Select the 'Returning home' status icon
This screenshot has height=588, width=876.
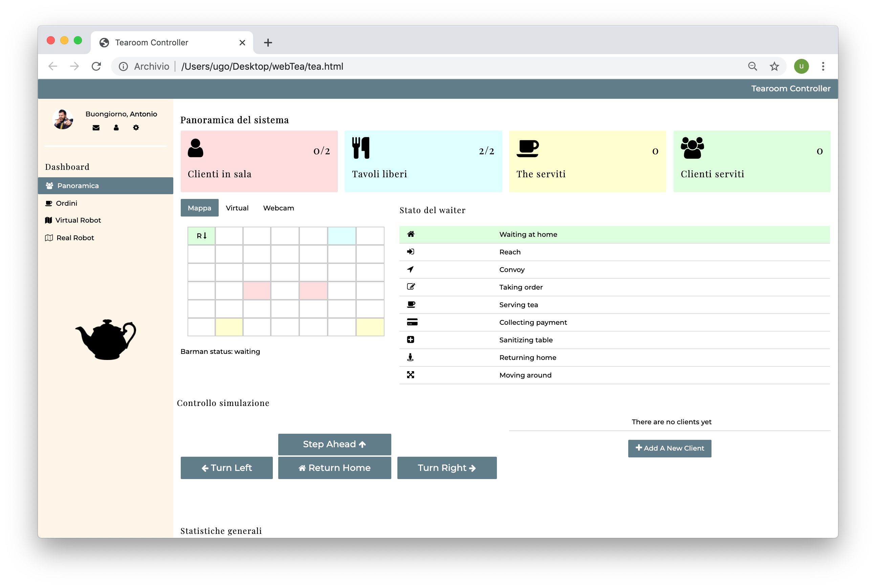pyautogui.click(x=411, y=357)
